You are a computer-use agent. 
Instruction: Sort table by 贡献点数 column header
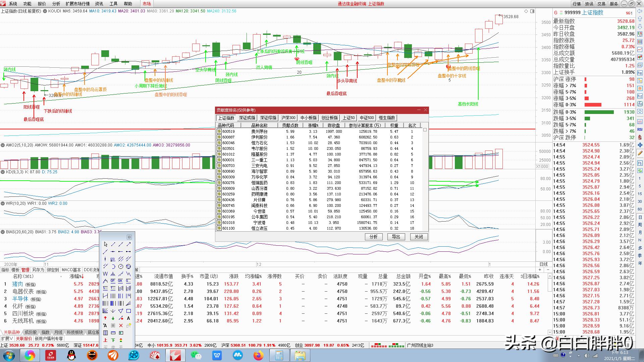pos(290,125)
